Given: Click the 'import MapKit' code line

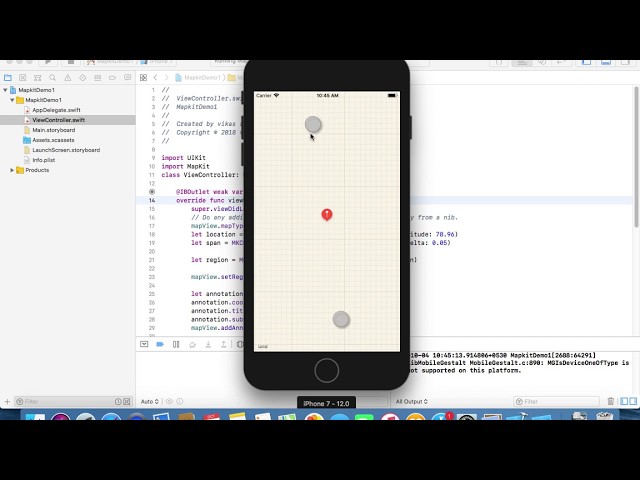Looking at the screenshot, I should [x=185, y=167].
